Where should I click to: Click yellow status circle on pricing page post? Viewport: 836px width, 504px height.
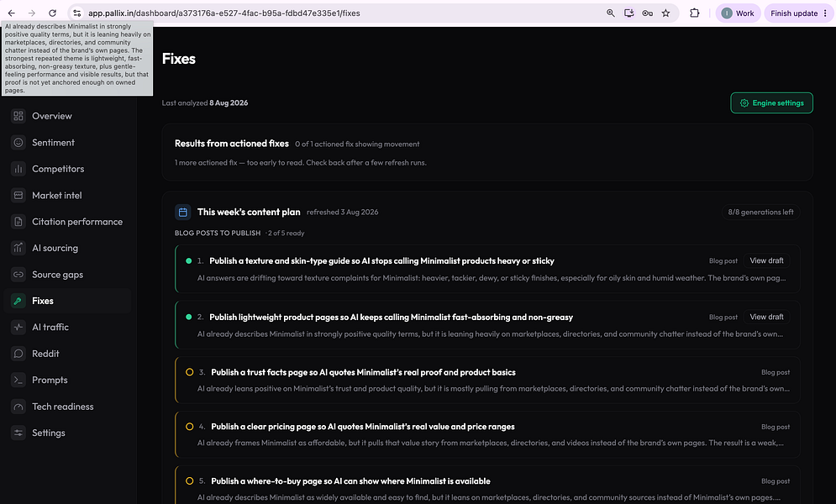click(189, 427)
